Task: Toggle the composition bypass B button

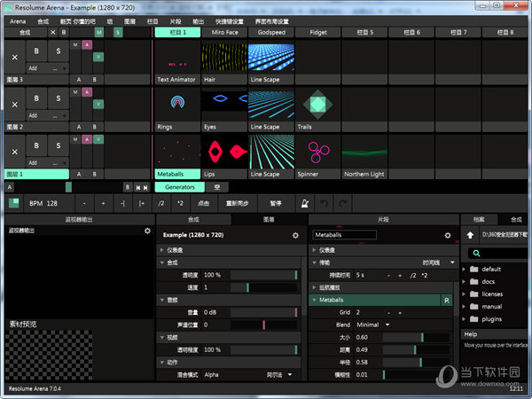Action: click(x=65, y=32)
